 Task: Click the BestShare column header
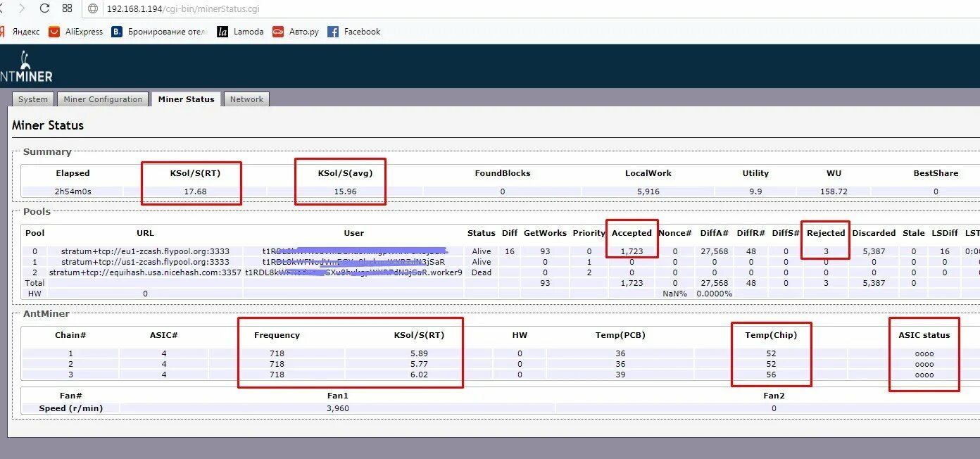pos(936,173)
